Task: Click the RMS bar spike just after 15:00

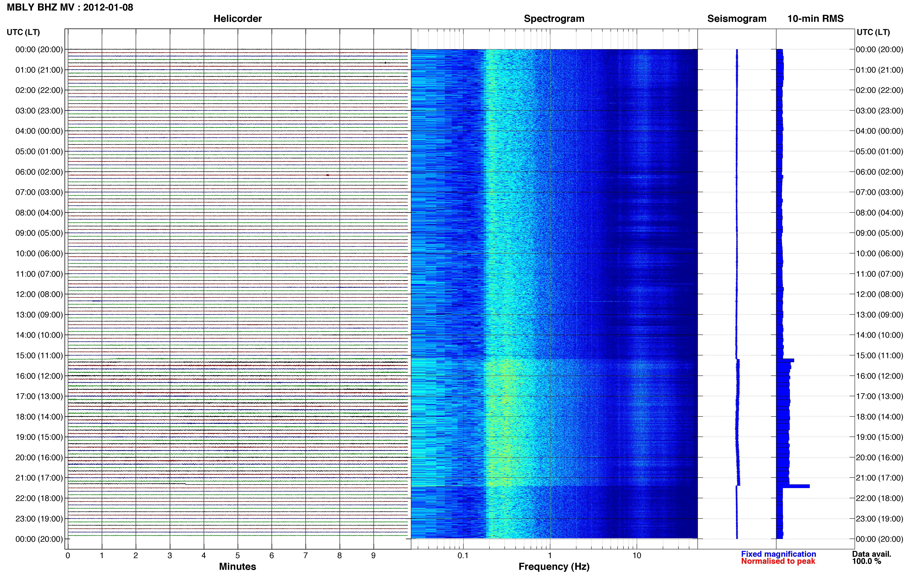Action: (785, 360)
